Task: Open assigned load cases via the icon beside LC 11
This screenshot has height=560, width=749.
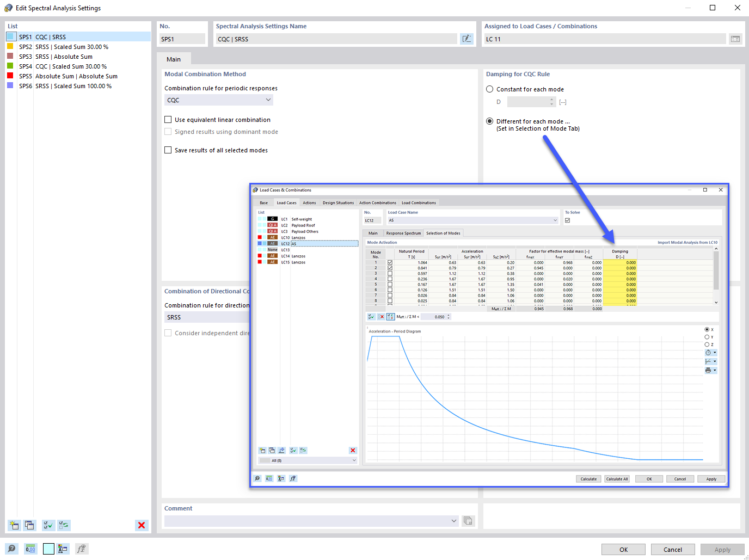Action: 735,39
